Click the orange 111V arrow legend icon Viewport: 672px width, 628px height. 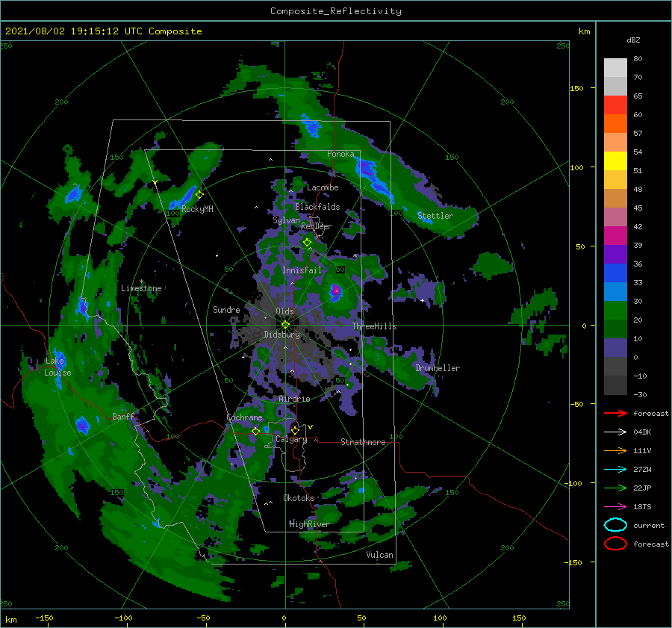pos(615,450)
